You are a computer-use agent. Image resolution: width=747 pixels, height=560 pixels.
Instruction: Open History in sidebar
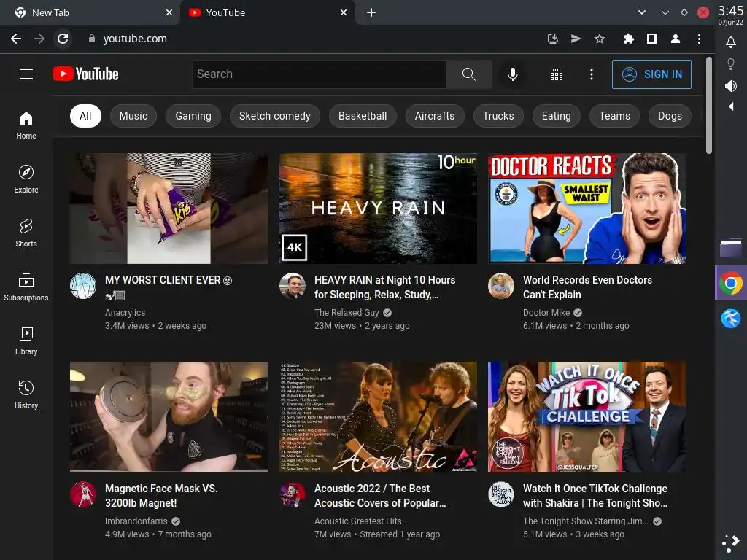(x=26, y=394)
